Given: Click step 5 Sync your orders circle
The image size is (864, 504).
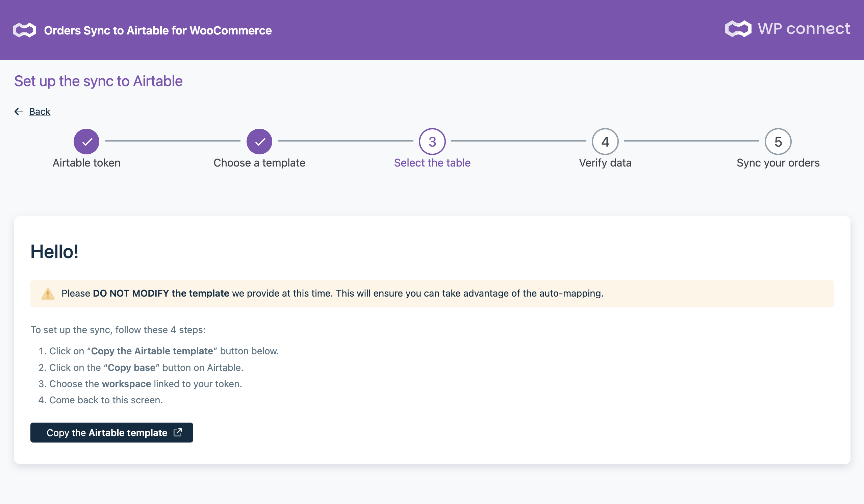Looking at the screenshot, I should pyautogui.click(x=778, y=142).
